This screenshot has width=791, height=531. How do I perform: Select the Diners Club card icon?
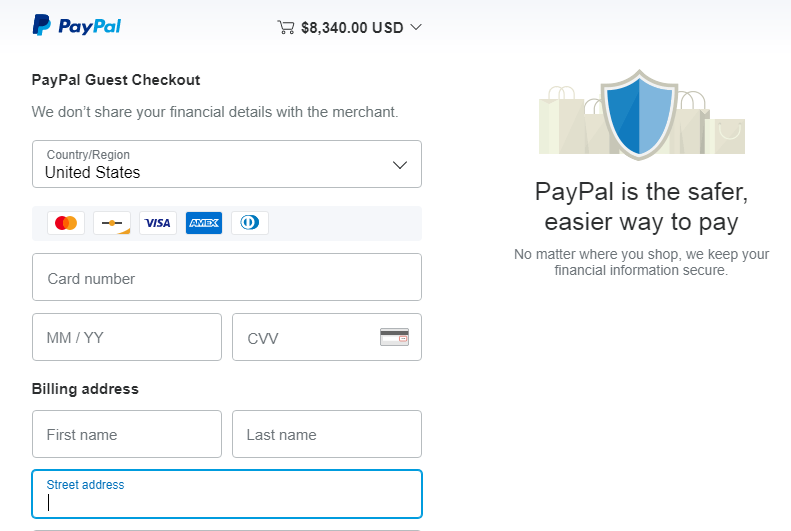(250, 223)
